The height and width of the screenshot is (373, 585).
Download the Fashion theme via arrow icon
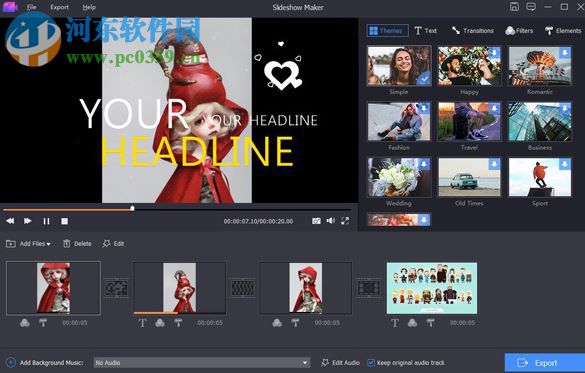tap(424, 109)
